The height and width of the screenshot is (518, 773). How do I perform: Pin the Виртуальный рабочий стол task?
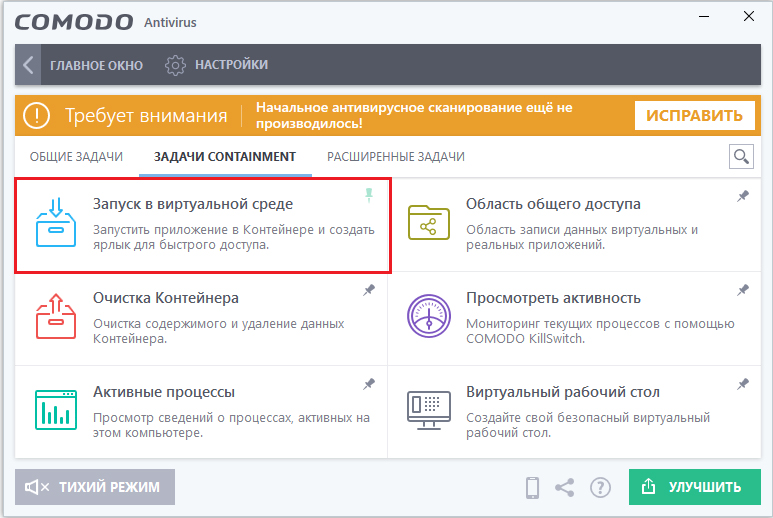[x=743, y=384]
